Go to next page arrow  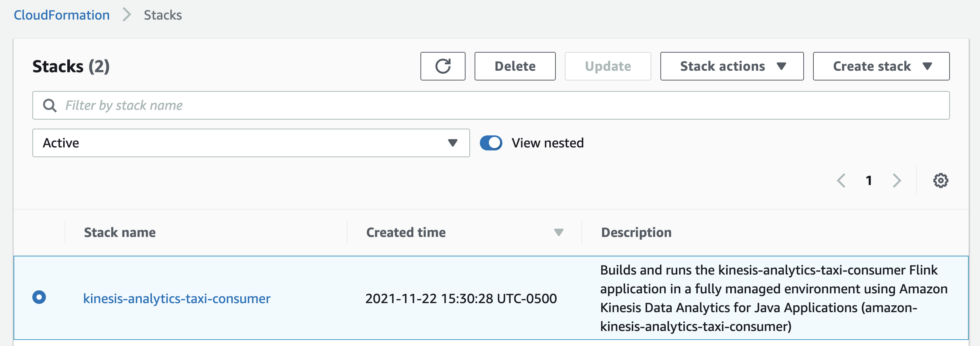click(x=897, y=181)
